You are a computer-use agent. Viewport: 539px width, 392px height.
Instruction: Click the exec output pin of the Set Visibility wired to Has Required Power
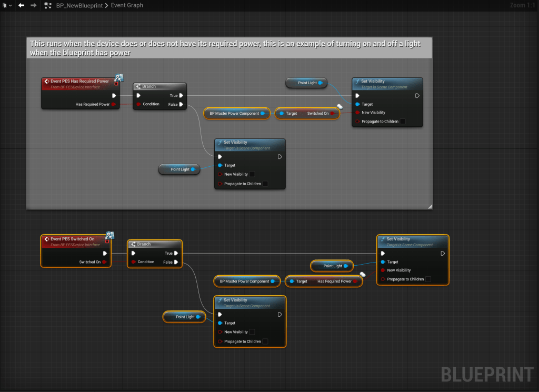(x=443, y=253)
